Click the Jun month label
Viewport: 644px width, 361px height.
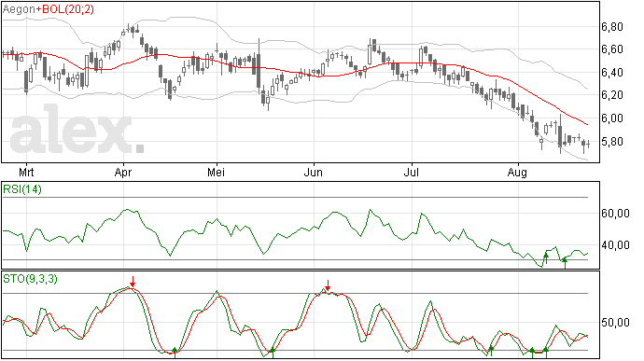[314, 172]
